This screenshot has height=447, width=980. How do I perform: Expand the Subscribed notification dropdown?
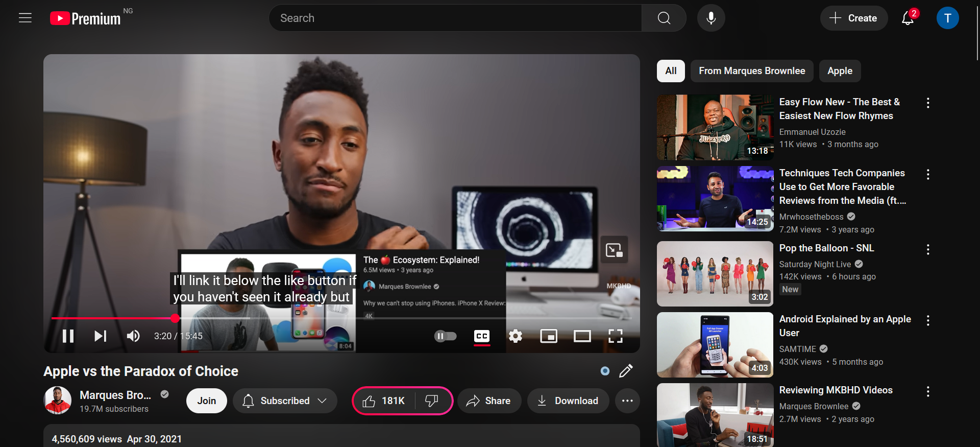pyautogui.click(x=285, y=401)
